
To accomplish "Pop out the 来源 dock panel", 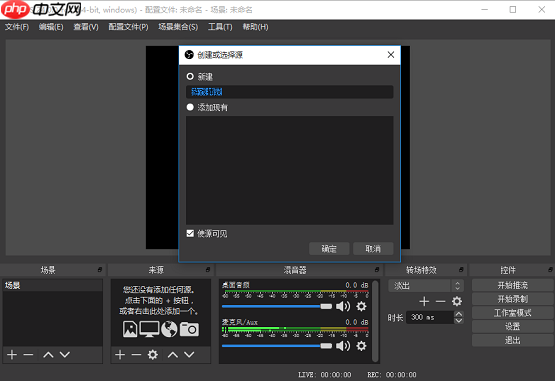I will coord(208,270).
